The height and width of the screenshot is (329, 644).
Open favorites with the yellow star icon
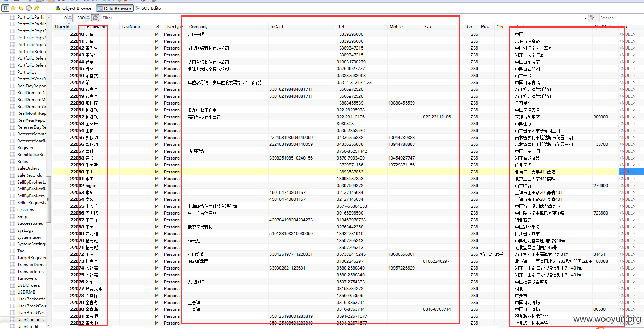[13, 8]
